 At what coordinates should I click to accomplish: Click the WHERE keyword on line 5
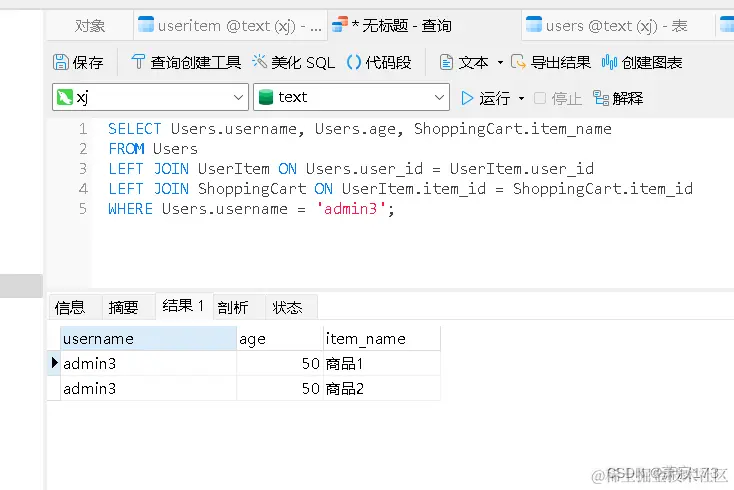tap(131, 209)
